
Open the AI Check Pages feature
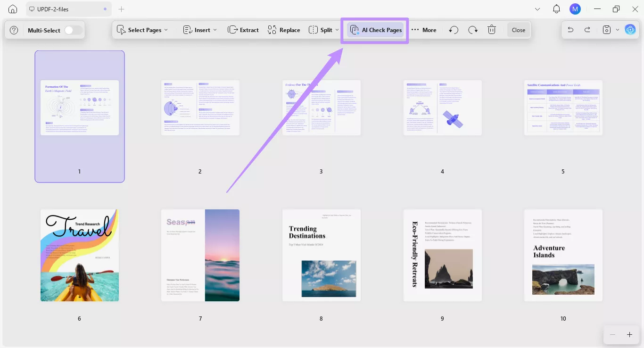click(x=375, y=30)
